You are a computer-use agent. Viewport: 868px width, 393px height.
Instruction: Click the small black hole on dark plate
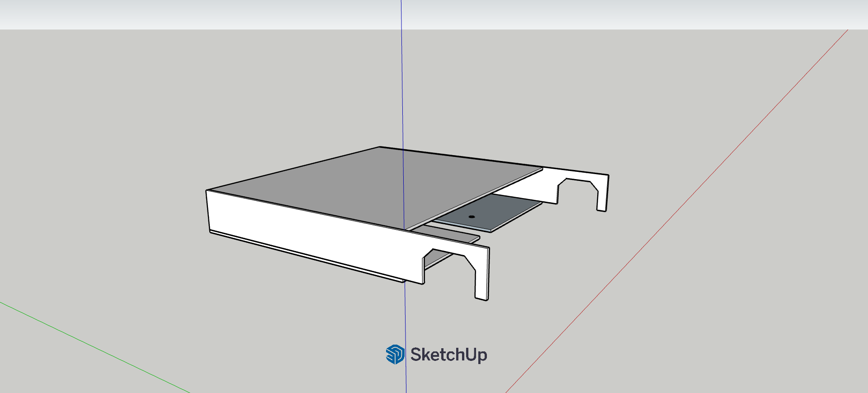point(472,217)
